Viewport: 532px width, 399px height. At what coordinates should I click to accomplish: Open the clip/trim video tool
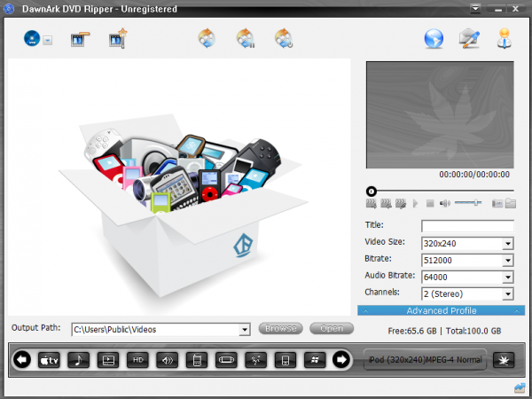[80, 39]
